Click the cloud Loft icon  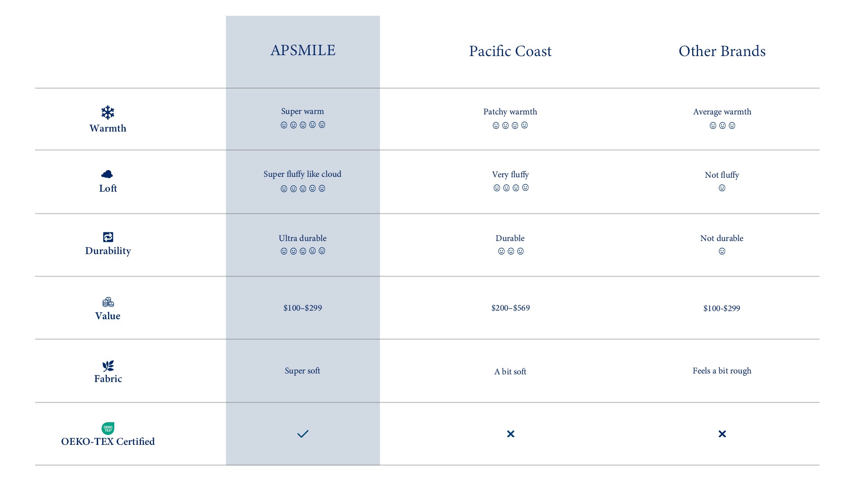[x=107, y=174]
